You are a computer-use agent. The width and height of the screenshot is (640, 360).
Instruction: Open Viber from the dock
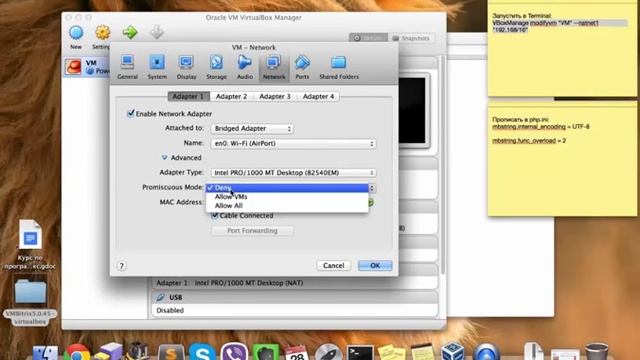(234, 352)
